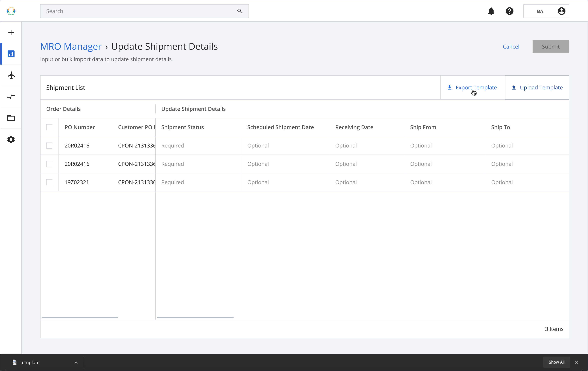The width and height of the screenshot is (588, 371).
Task: Click the plus icon in sidebar
Action: pos(11,32)
